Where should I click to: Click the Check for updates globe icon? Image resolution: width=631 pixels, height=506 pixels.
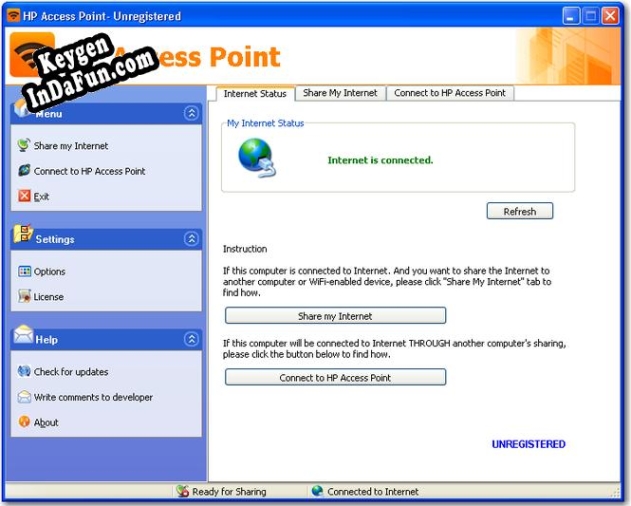(24, 371)
